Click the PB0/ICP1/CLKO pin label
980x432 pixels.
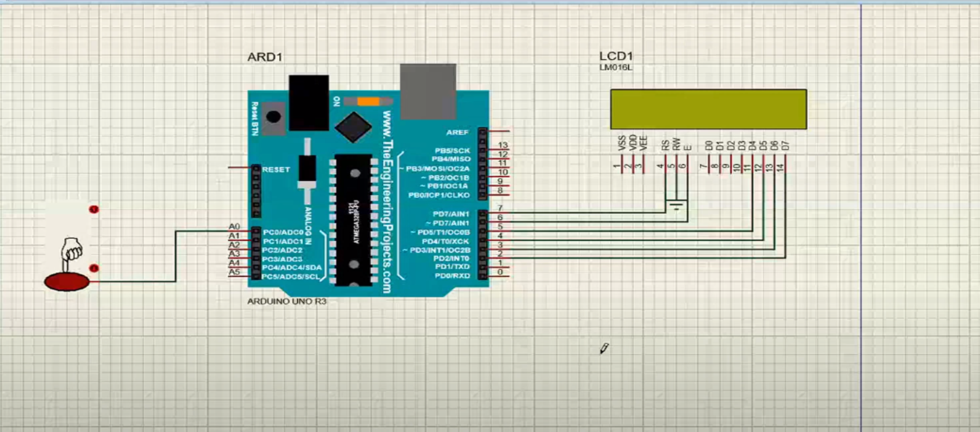[439, 195]
